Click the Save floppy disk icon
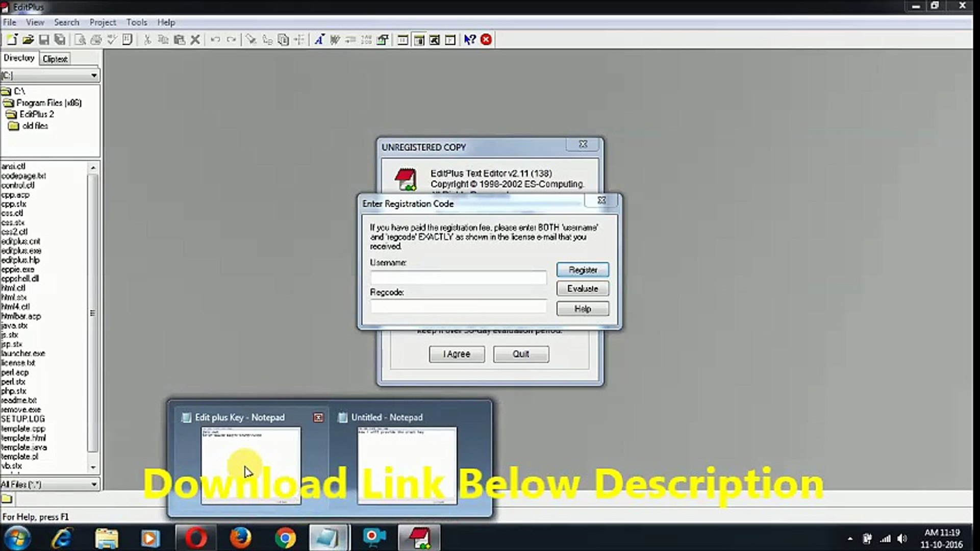 [44, 40]
